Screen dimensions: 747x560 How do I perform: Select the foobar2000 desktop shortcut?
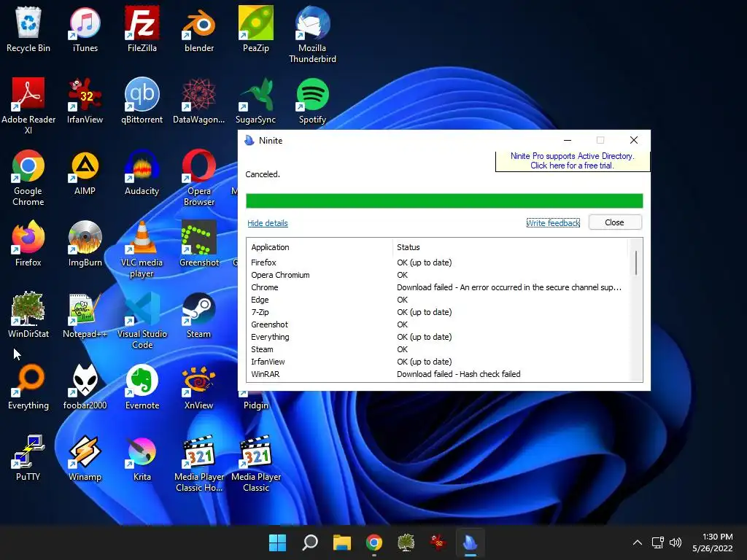click(x=85, y=386)
